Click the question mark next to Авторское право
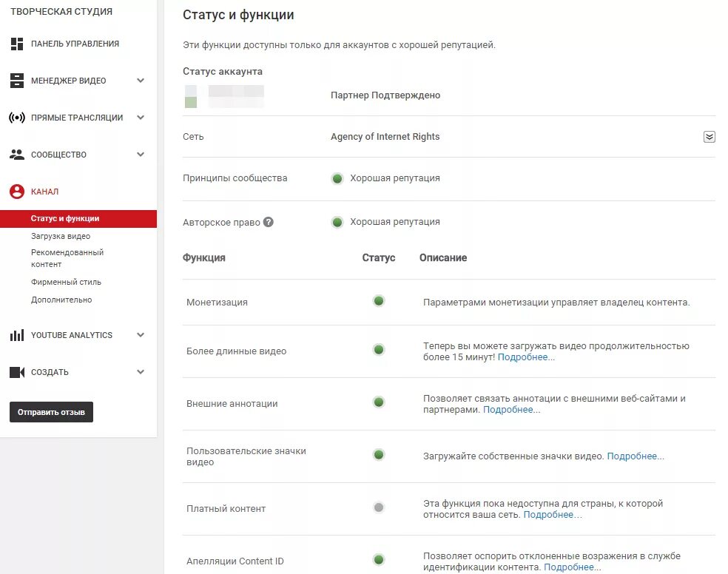The height and width of the screenshot is (574, 728). tap(269, 222)
